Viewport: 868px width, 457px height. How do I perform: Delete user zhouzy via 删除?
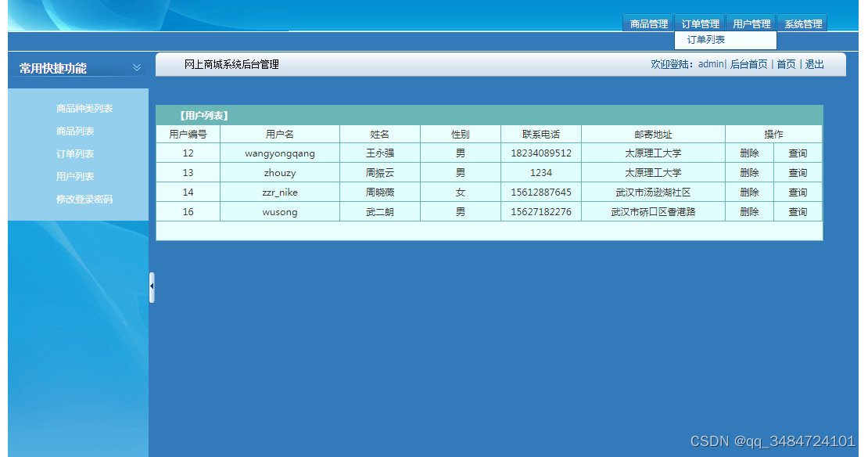[x=749, y=173]
